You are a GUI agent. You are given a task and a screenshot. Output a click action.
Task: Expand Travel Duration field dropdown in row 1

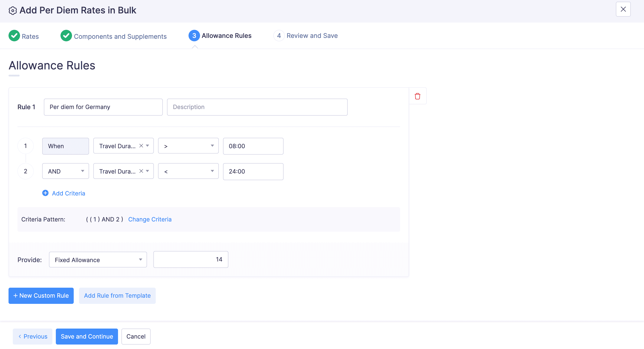147,146
